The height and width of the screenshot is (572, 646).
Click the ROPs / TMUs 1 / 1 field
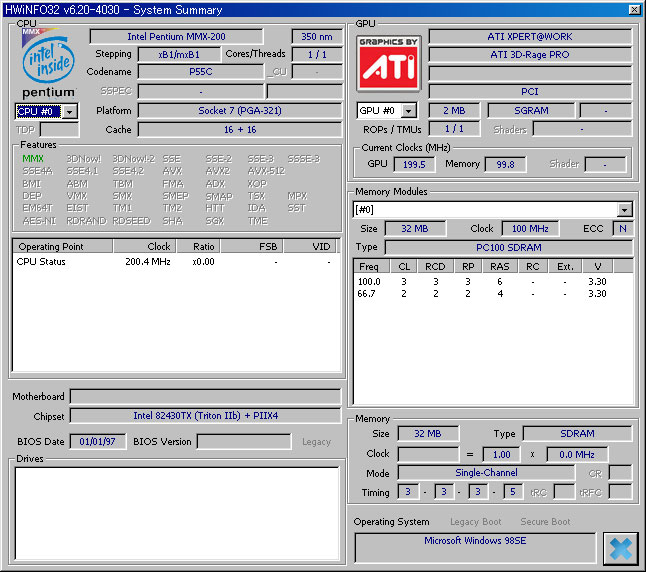[454, 129]
